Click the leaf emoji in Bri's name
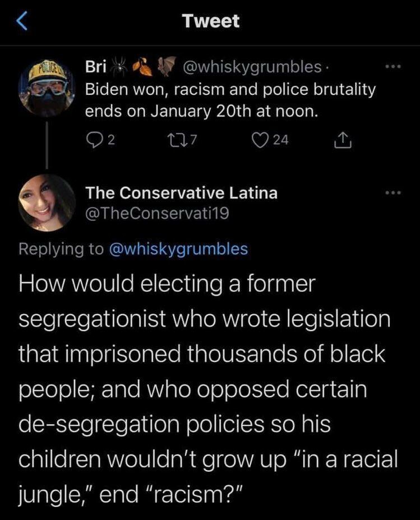420x520 pixels. tap(142, 67)
